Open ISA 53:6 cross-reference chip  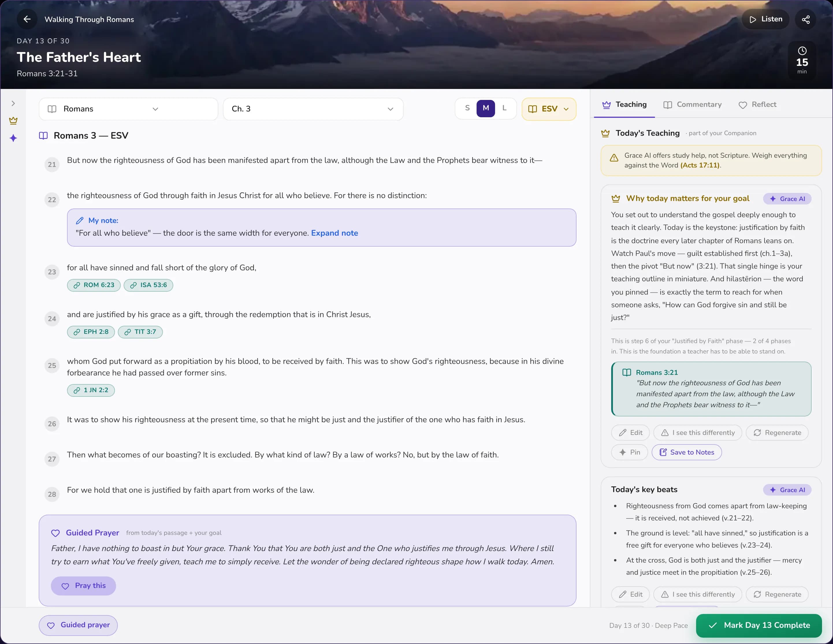tap(148, 285)
